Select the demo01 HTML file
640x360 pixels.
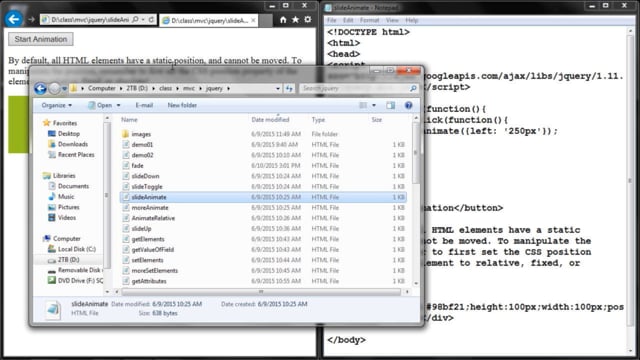click(x=142, y=144)
